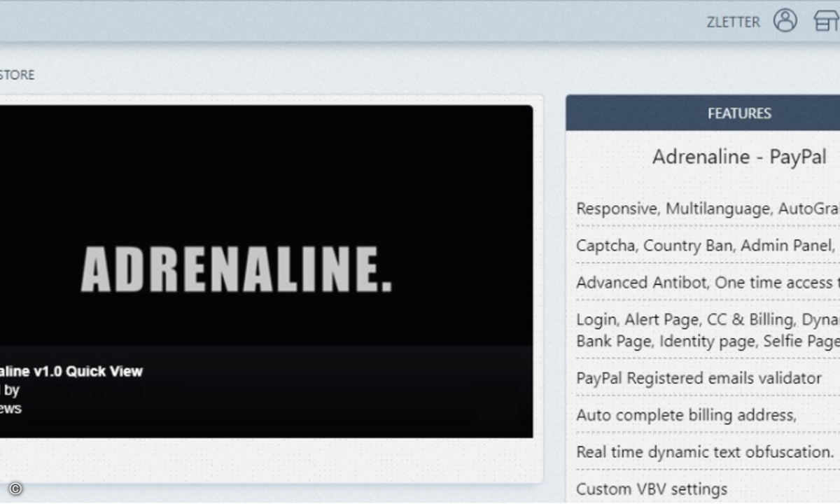The height and width of the screenshot is (504, 840).
Task: Go to the STORE breadcrumb link
Action: (17, 75)
